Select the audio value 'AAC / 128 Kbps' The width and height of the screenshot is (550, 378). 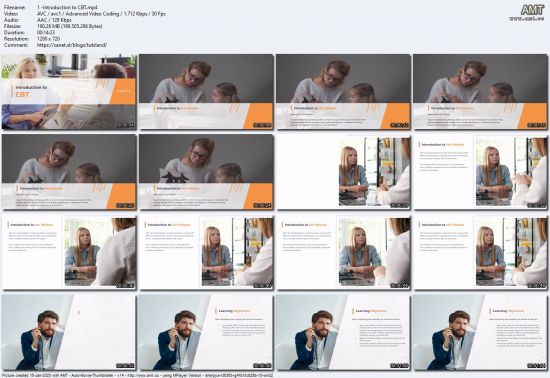54,20
